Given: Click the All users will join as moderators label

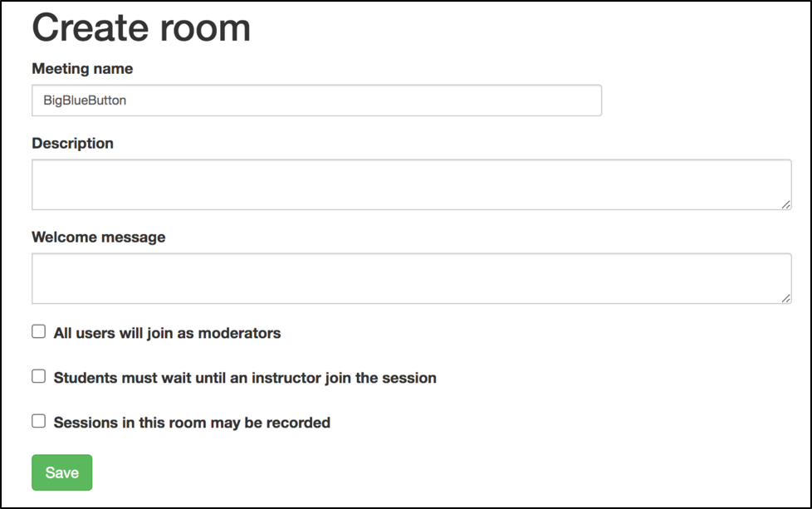Looking at the screenshot, I should pos(167,333).
